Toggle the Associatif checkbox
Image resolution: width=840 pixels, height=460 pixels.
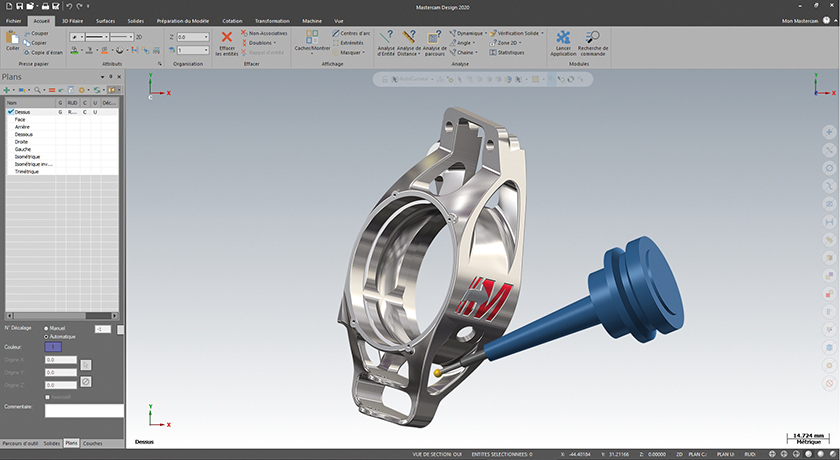(46, 397)
